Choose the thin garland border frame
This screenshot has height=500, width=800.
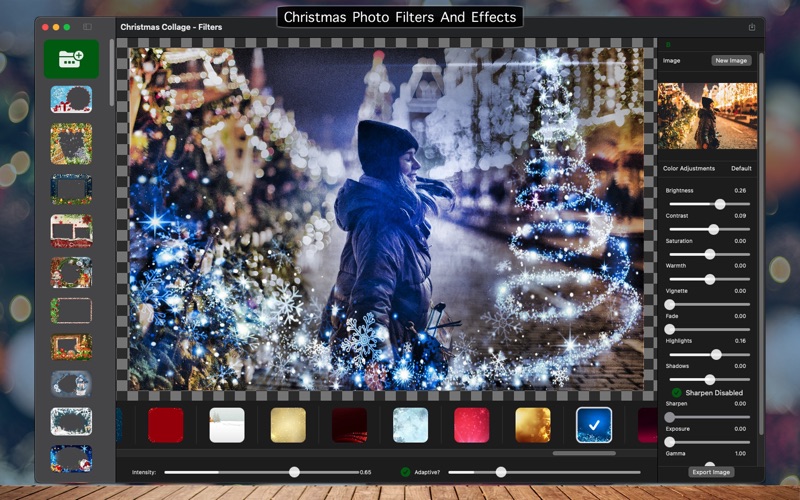71,311
